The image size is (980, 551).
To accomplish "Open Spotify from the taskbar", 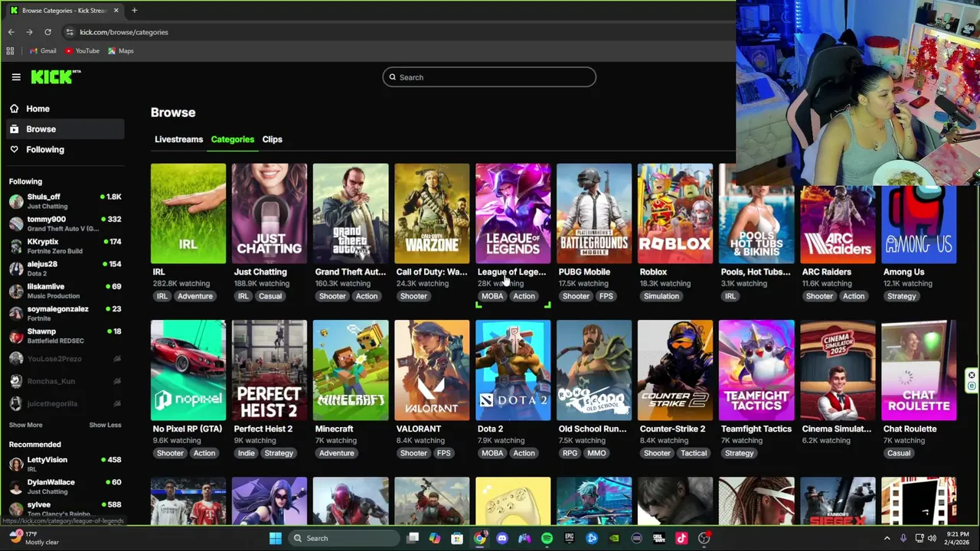I will 547,538.
